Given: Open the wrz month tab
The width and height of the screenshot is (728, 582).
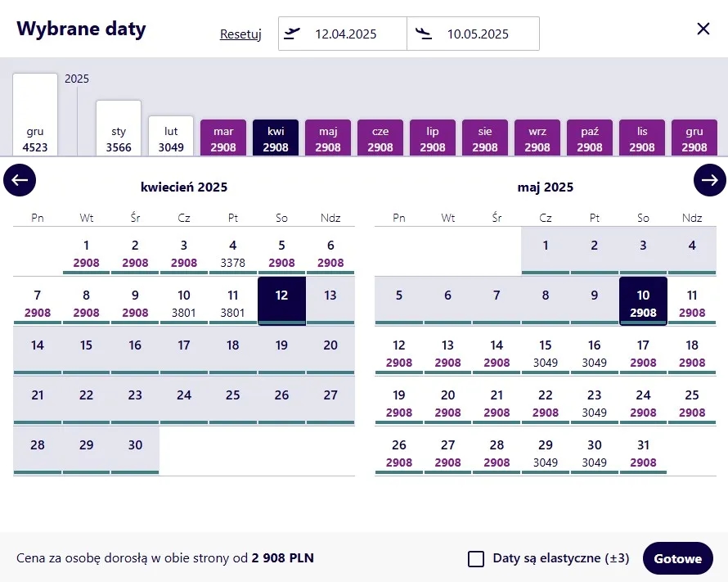Looking at the screenshot, I should coord(537,138).
